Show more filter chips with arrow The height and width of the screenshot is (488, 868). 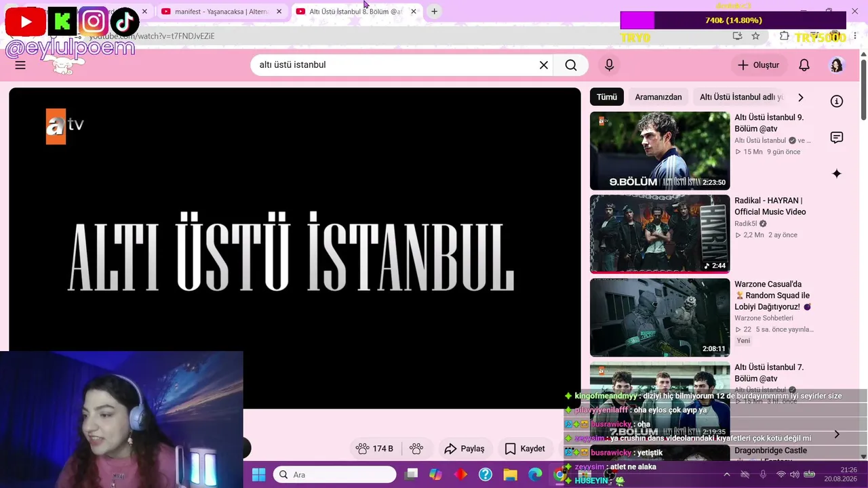point(800,97)
